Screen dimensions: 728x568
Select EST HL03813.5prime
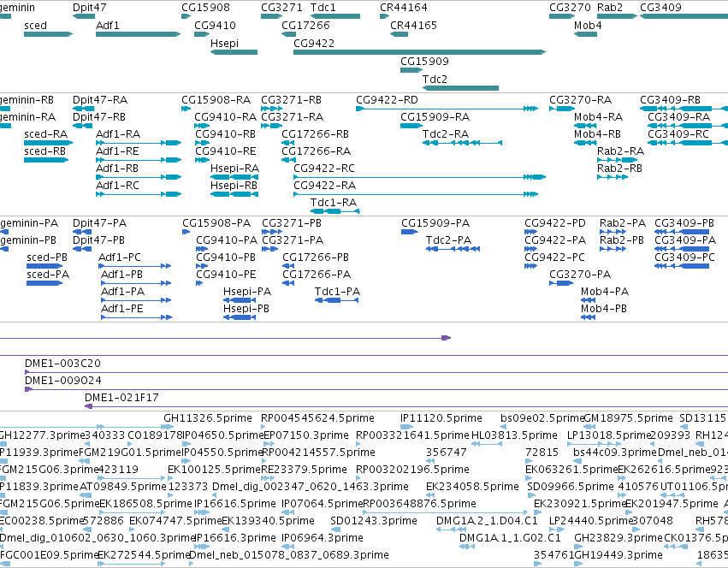click(x=514, y=435)
